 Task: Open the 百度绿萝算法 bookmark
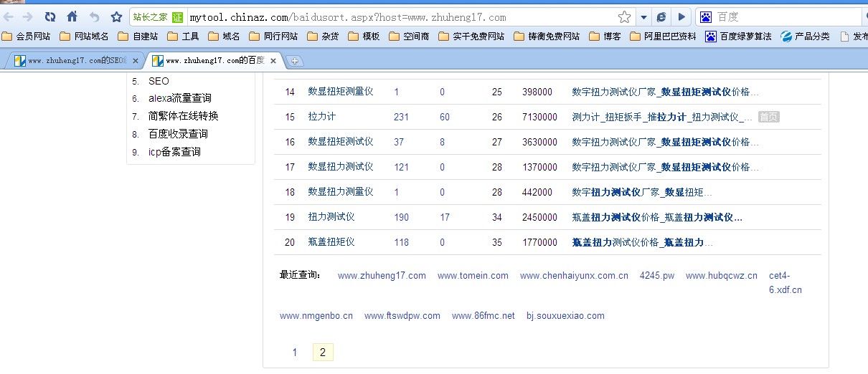pyautogui.click(x=739, y=36)
